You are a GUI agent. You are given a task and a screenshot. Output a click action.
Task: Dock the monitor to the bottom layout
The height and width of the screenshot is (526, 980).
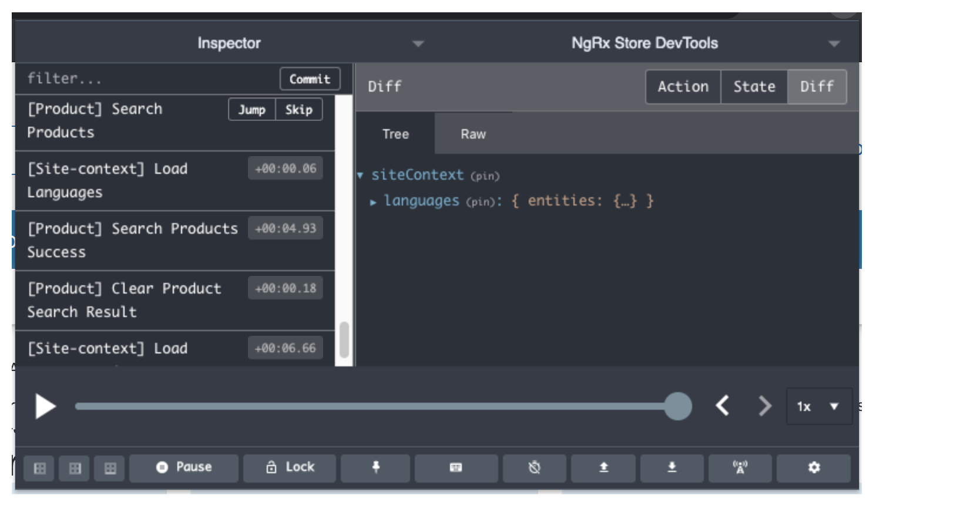110,468
